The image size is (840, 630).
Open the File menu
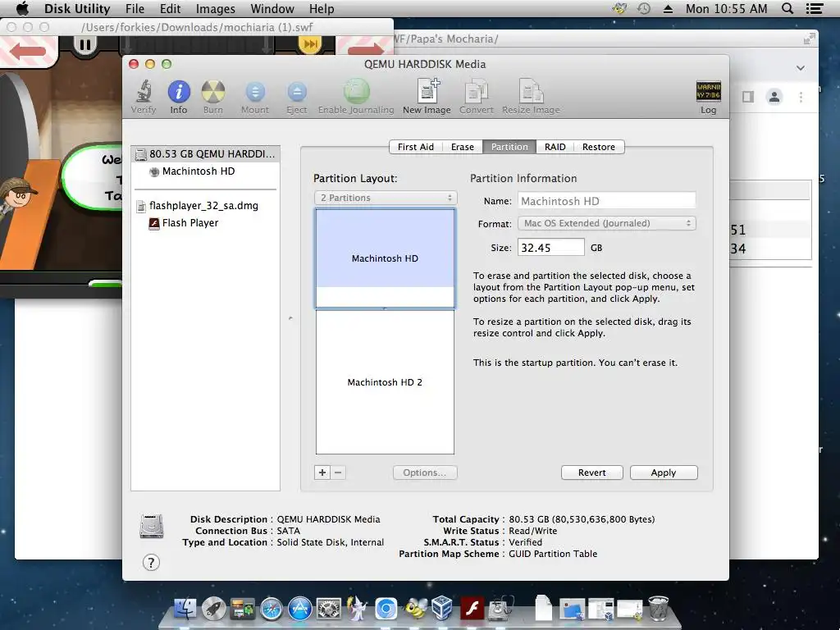135,8
